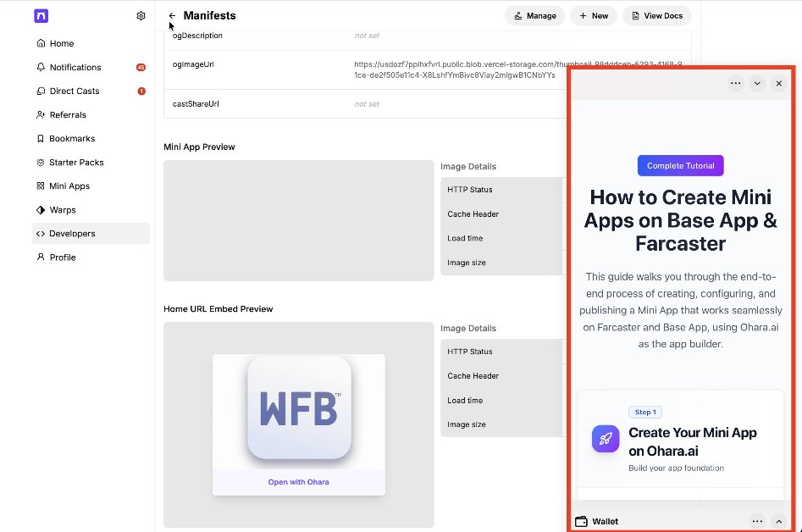Click 'Mini App Preview' heading
Image resolution: width=802 pixels, height=532 pixels.
199,147
